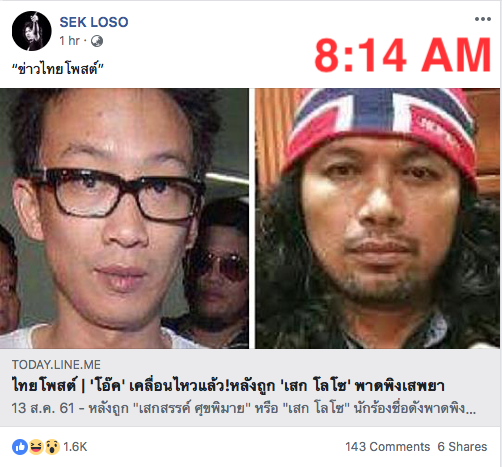Click the red 8:14 AM time overlay
The image size is (502, 467).
point(403,55)
